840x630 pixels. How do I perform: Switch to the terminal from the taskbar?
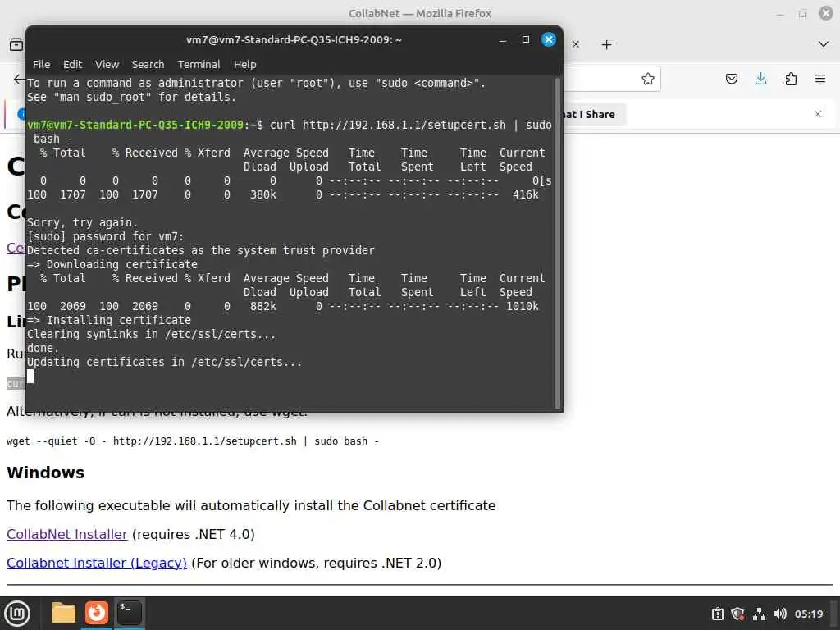pyautogui.click(x=129, y=613)
